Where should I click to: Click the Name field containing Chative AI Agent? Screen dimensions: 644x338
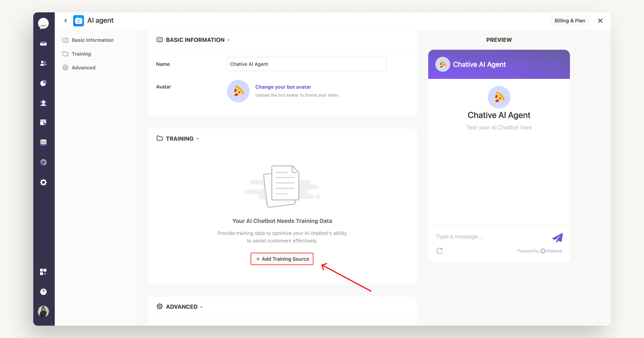click(x=306, y=64)
